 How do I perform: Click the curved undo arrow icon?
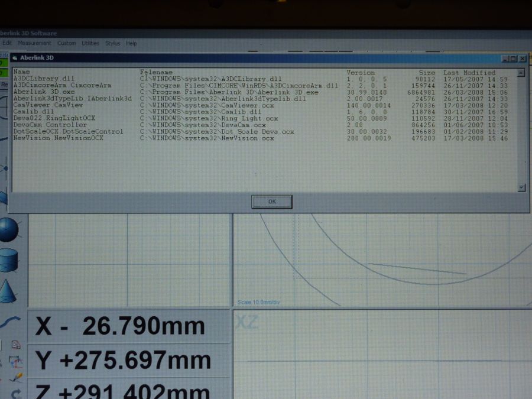(x=17, y=393)
